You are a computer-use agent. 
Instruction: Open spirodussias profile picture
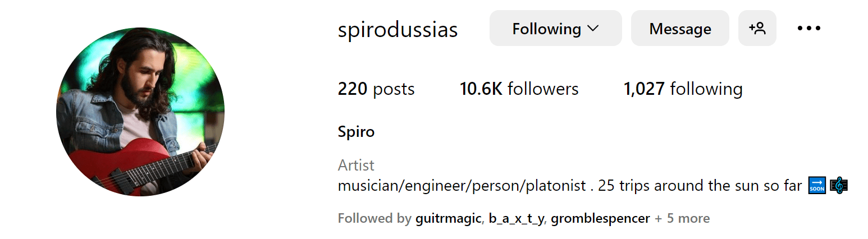tap(140, 112)
